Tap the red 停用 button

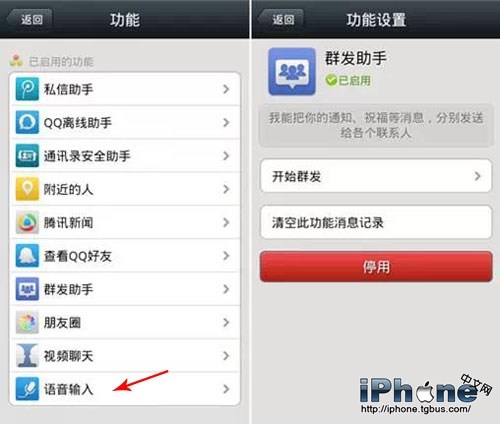tap(376, 267)
